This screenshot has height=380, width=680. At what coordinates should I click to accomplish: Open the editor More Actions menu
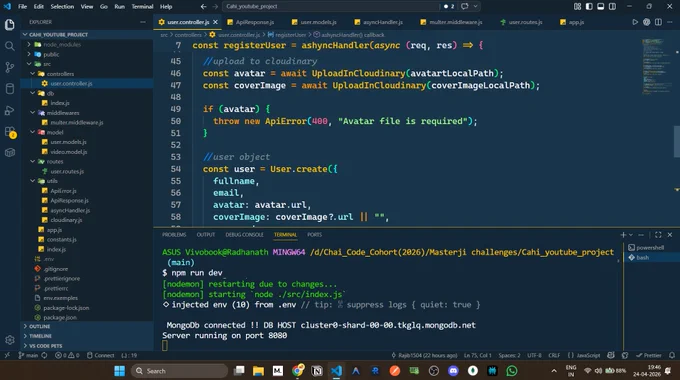(x=670, y=22)
